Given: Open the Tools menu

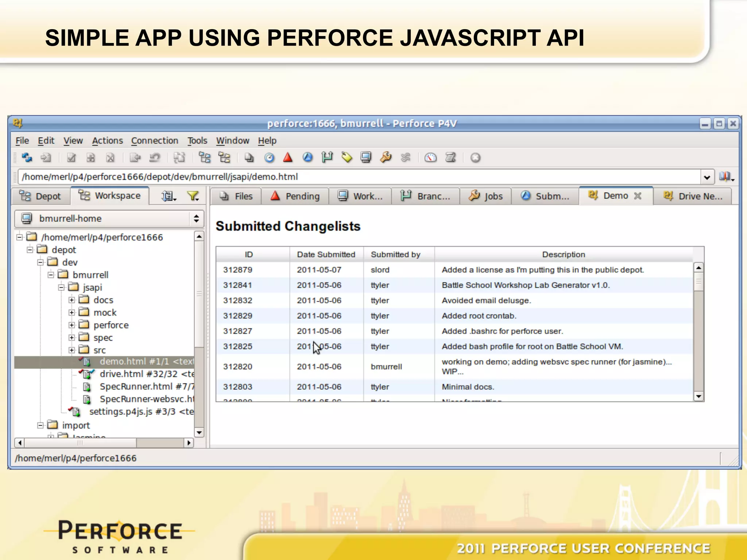Looking at the screenshot, I should click(x=197, y=141).
